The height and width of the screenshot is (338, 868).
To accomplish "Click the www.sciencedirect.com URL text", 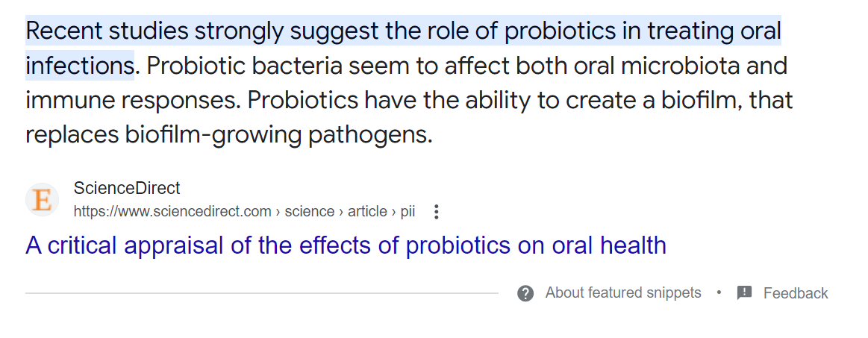I will (x=172, y=212).
